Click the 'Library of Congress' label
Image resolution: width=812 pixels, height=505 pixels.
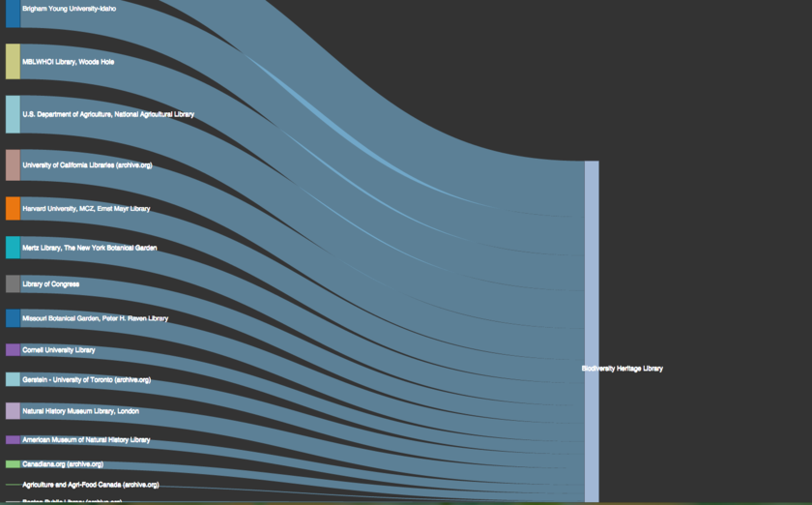[50, 284]
